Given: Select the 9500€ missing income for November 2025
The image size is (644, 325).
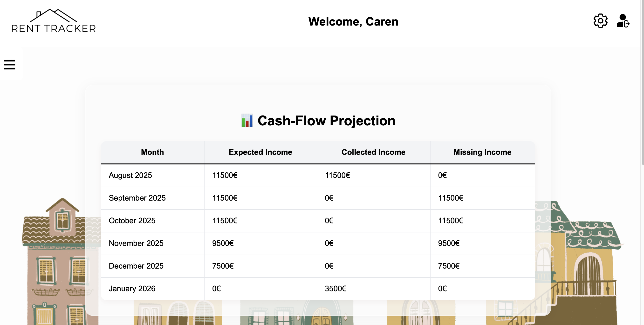Looking at the screenshot, I should tap(448, 243).
